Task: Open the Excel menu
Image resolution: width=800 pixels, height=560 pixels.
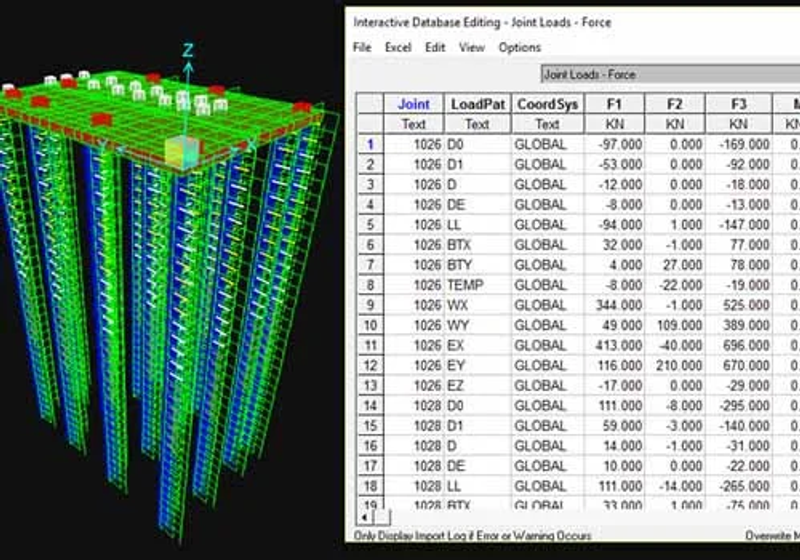Action: (x=397, y=47)
